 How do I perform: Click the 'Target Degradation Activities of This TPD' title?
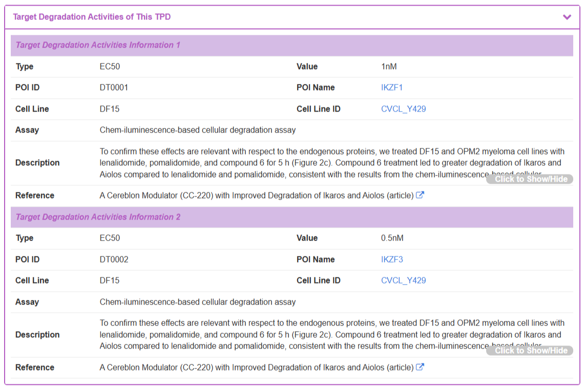pos(92,17)
